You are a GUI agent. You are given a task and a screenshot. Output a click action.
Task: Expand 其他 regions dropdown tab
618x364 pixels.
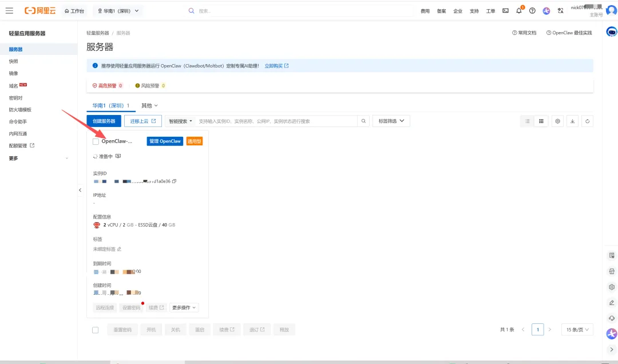pyautogui.click(x=149, y=106)
